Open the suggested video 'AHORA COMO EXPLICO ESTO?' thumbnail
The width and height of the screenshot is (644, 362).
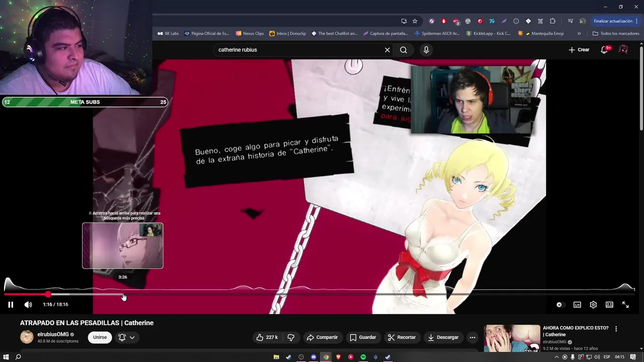tap(512, 338)
